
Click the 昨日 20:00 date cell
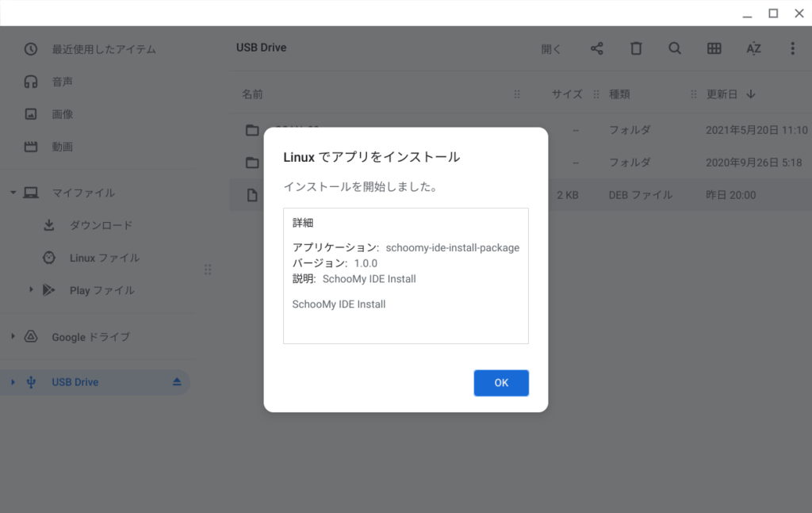(730, 195)
